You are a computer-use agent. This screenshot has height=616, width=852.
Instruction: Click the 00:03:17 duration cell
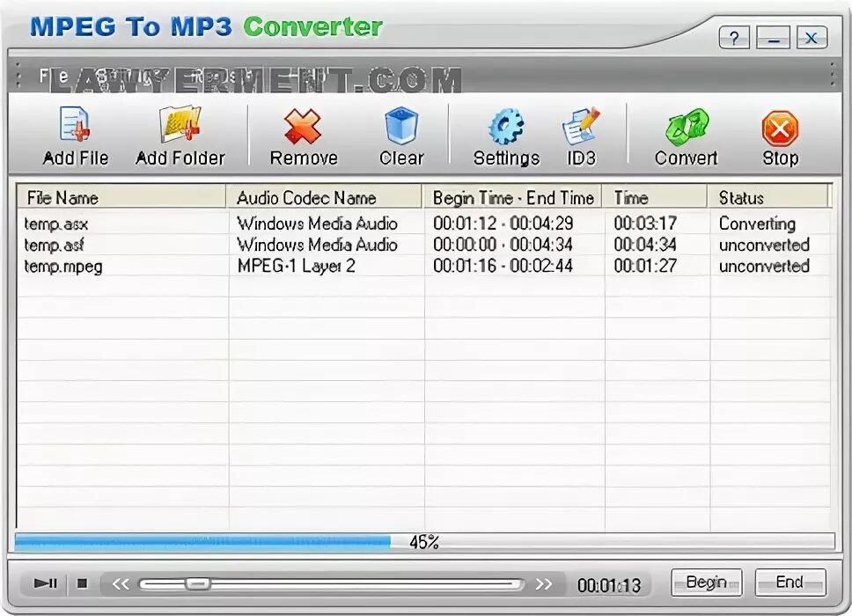645,224
